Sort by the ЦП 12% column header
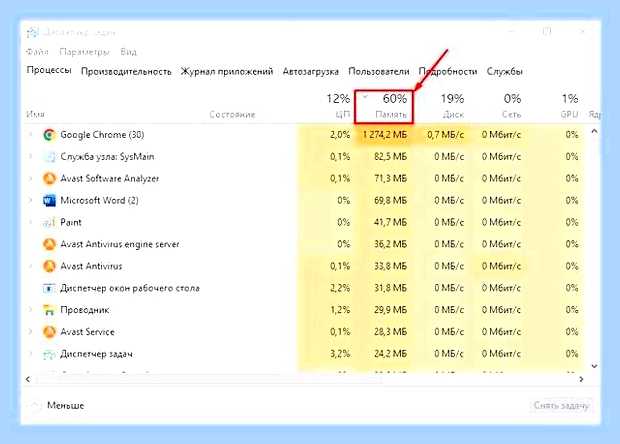The height and width of the screenshot is (444, 620). (338, 106)
